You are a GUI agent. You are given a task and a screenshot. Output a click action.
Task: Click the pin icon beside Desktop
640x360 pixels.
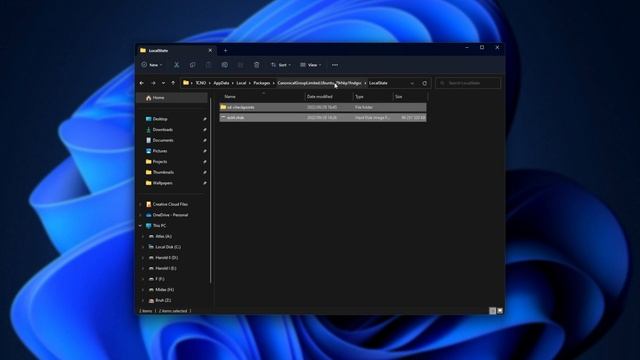(x=204, y=119)
